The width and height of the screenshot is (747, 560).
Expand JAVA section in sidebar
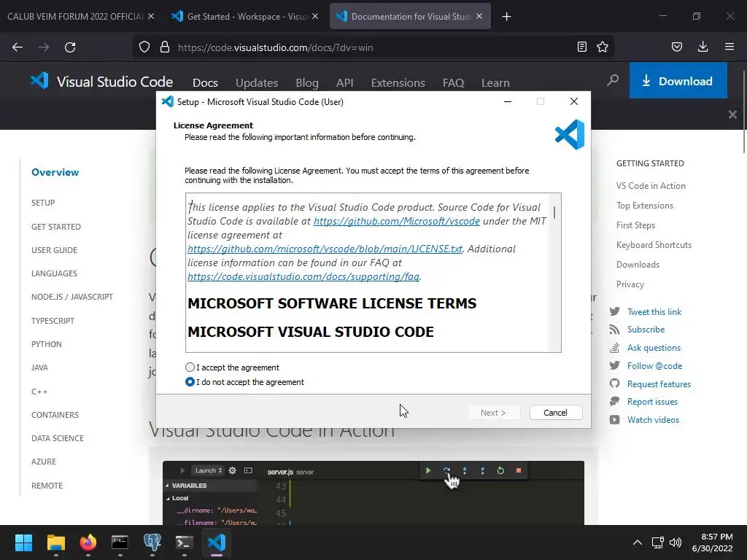coord(39,367)
